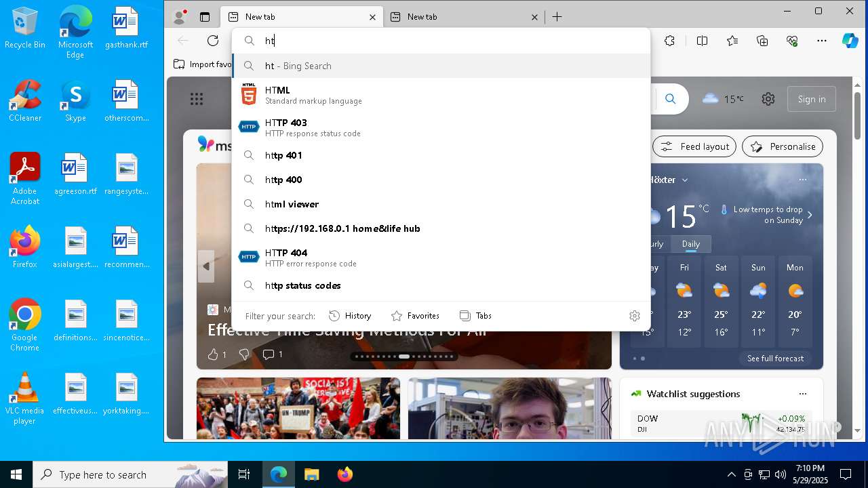The height and width of the screenshot is (488, 868).
Task: Open the search suggestion settings gear
Action: (635, 316)
